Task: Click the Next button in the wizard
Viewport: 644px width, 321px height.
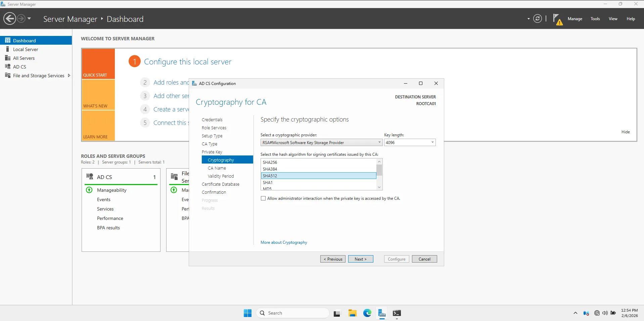Action: (361, 259)
